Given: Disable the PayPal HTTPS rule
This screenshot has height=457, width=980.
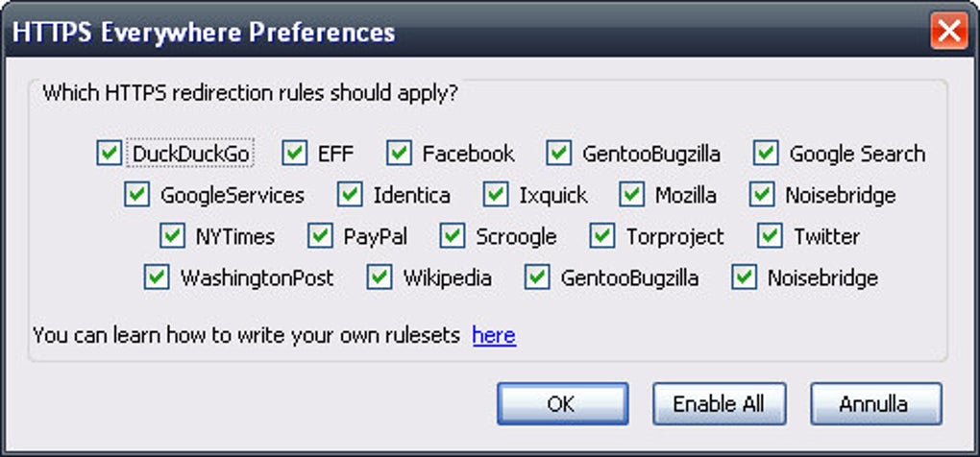Looking at the screenshot, I should click(320, 236).
